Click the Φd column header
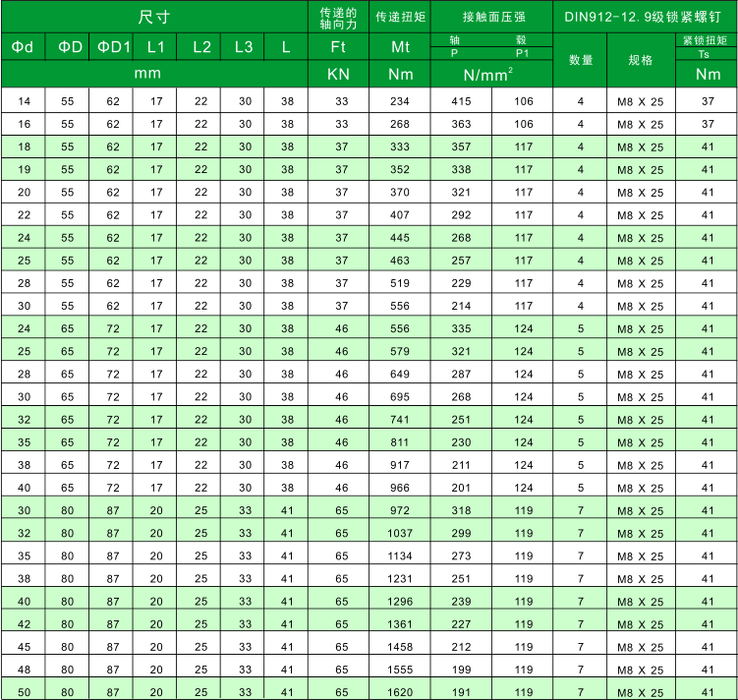738x700 pixels. (x=23, y=46)
